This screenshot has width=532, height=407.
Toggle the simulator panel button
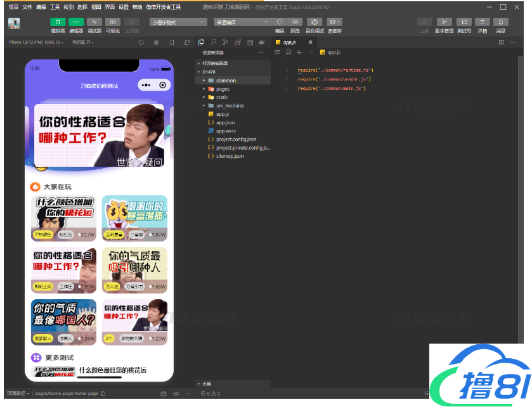pos(58,22)
